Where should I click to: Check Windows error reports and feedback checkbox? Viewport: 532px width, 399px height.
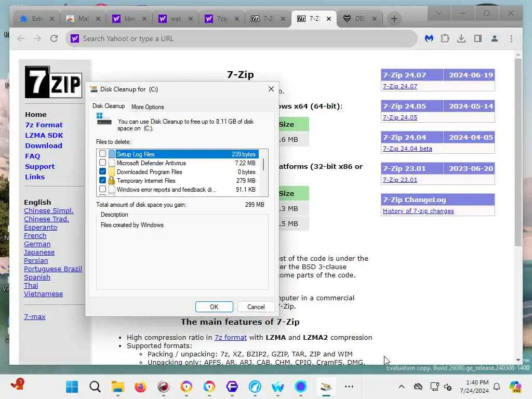[x=102, y=189]
